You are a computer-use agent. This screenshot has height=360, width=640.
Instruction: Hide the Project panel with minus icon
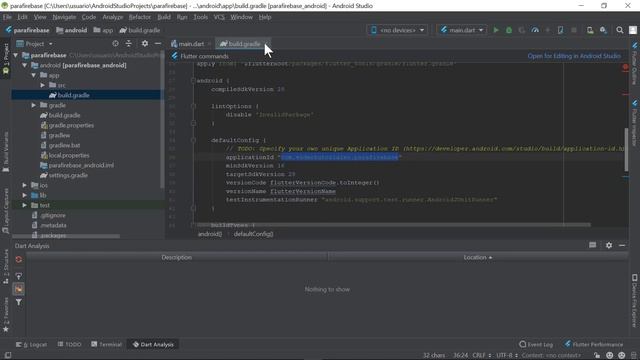158,43
